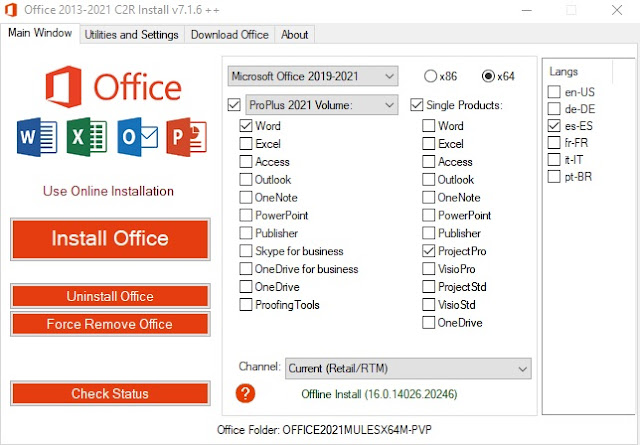This screenshot has width=640, height=445.
Task: Click the Word app icon in logo
Action: (37, 137)
